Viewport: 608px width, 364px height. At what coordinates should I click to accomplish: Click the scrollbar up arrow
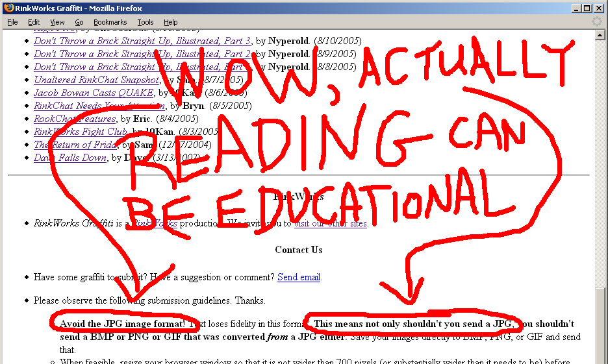click(600, 35)
